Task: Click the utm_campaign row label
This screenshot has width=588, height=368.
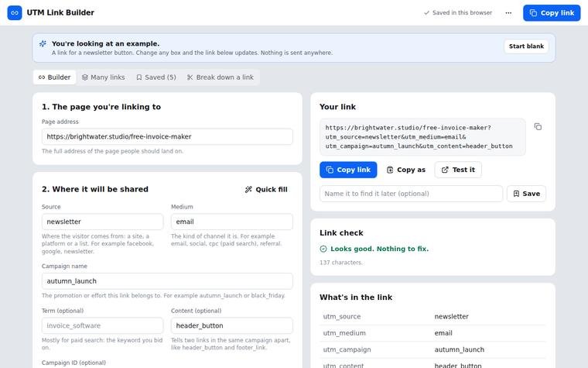Action: (x=347, y=350)
